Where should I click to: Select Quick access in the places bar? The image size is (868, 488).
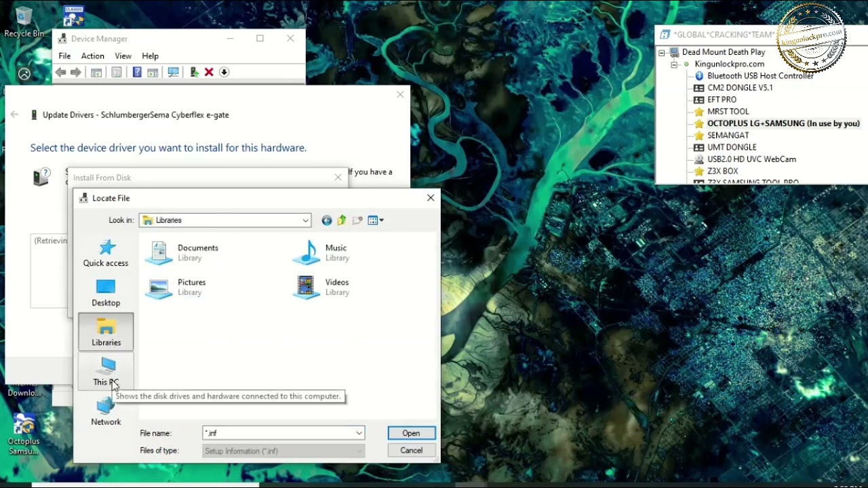106,253
